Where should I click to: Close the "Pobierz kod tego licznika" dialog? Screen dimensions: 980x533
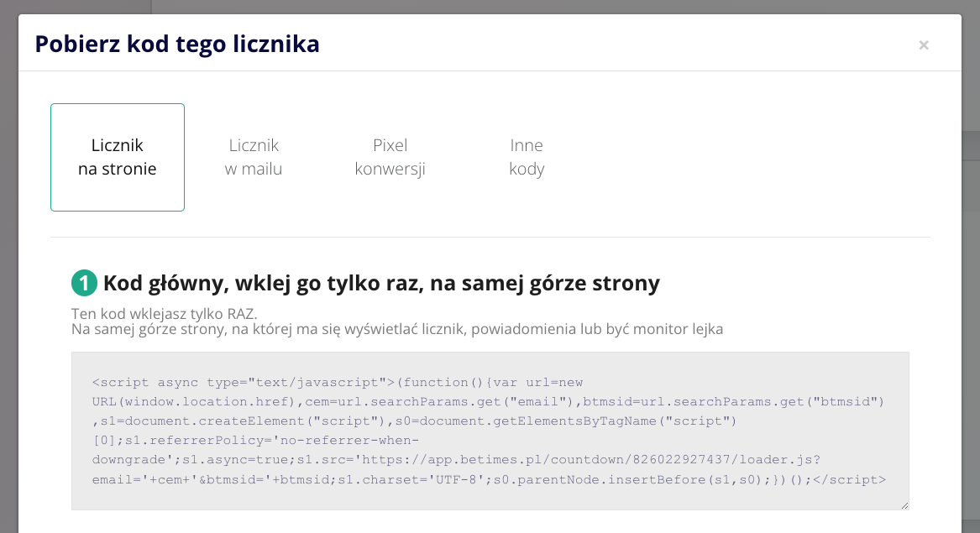[924, 45]
